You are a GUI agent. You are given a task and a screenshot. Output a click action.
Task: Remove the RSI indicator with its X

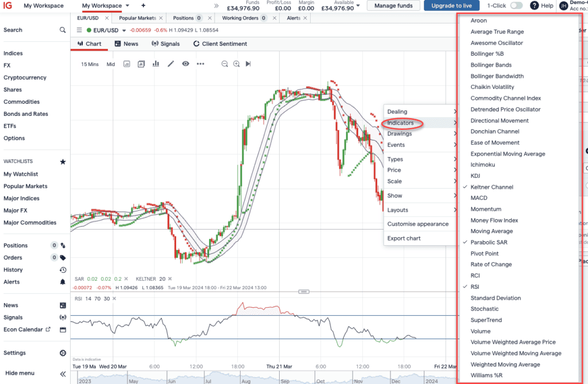(x=114, y=299)
